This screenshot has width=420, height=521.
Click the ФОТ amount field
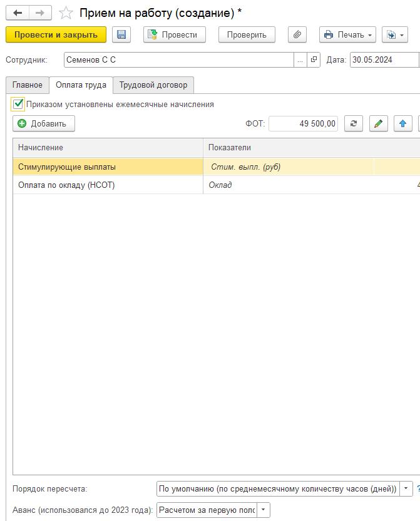[304, 123]
